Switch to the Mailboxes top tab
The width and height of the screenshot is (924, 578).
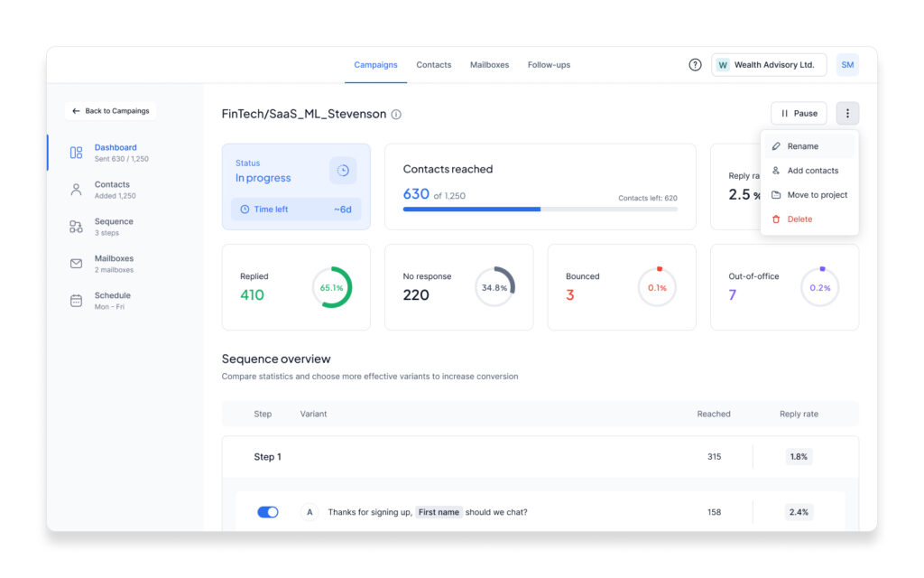pyautogui.click(x=489, y=65)
